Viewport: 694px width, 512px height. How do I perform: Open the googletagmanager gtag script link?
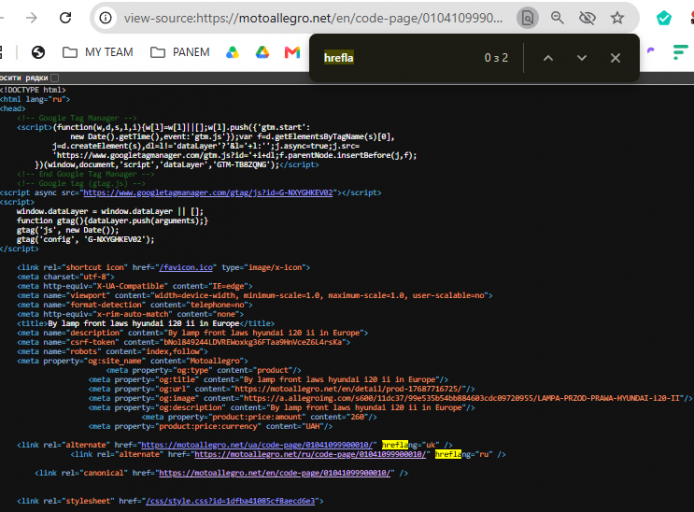208,192
